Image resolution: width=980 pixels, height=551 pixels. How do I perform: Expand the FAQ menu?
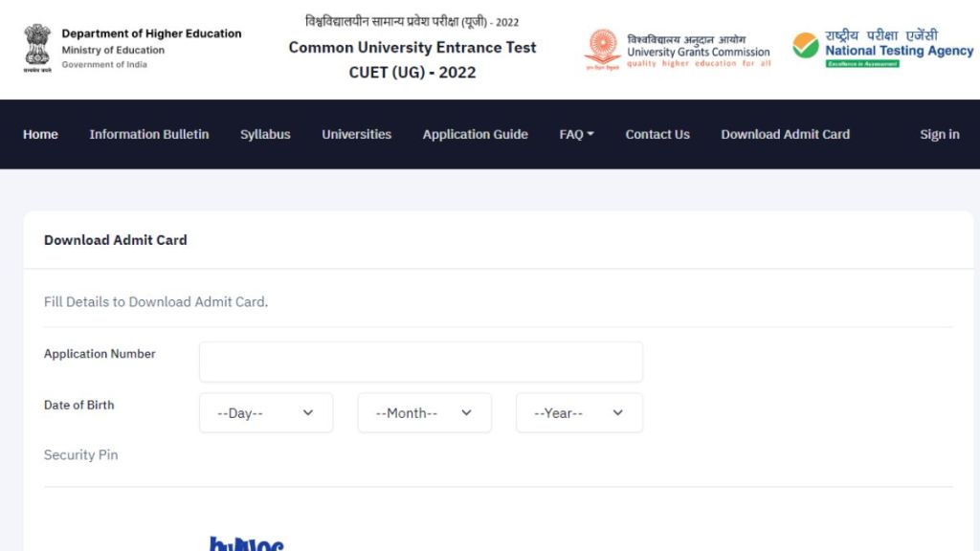click(x=575, y=135)
